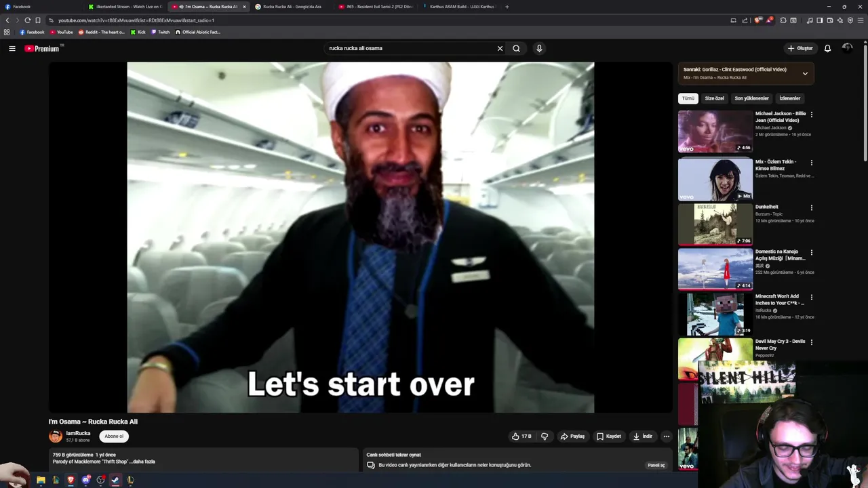The width and height of the screenshot is (868, 488).
Task: Select the İzlenenler filter chip
Action: click(x=789, y=98)
